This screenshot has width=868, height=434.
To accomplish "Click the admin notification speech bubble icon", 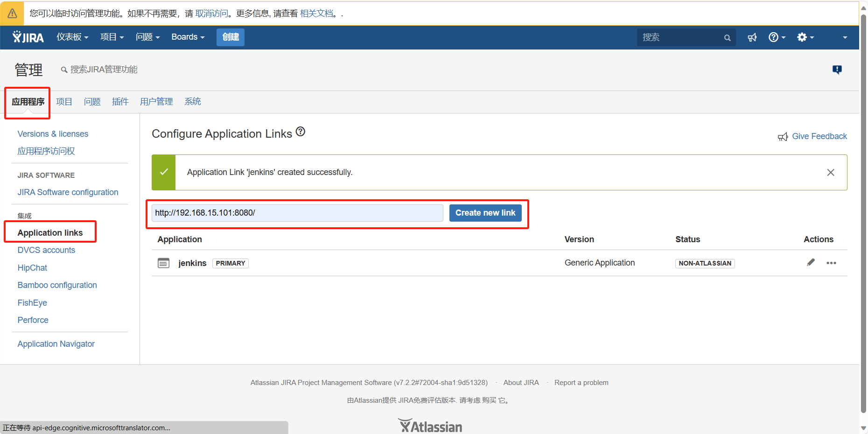I will click(x=837, y=70).
